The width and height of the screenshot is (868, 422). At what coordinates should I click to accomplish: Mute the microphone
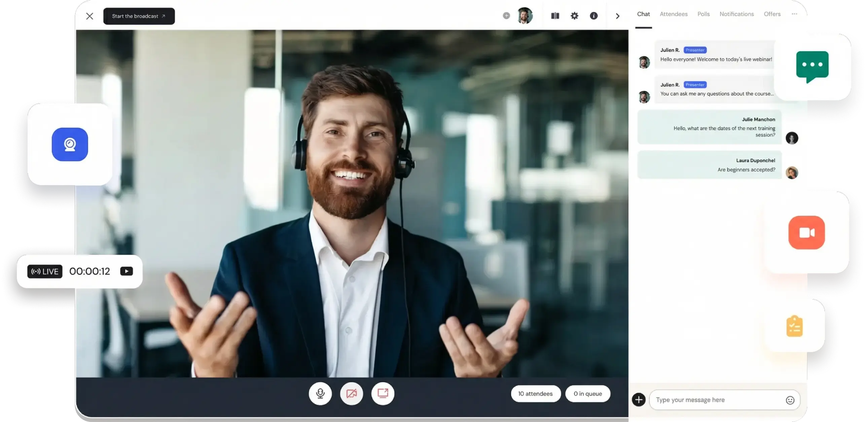pyautogui.click(x=320, y=393)
